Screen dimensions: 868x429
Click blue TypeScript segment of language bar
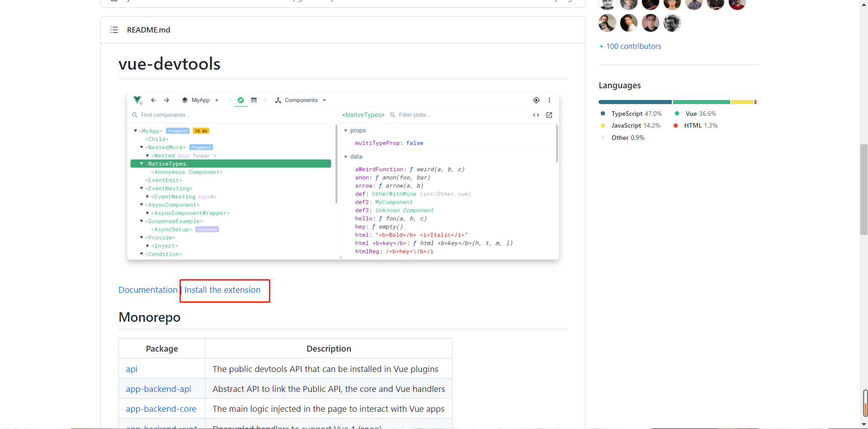tap(635, 102)
